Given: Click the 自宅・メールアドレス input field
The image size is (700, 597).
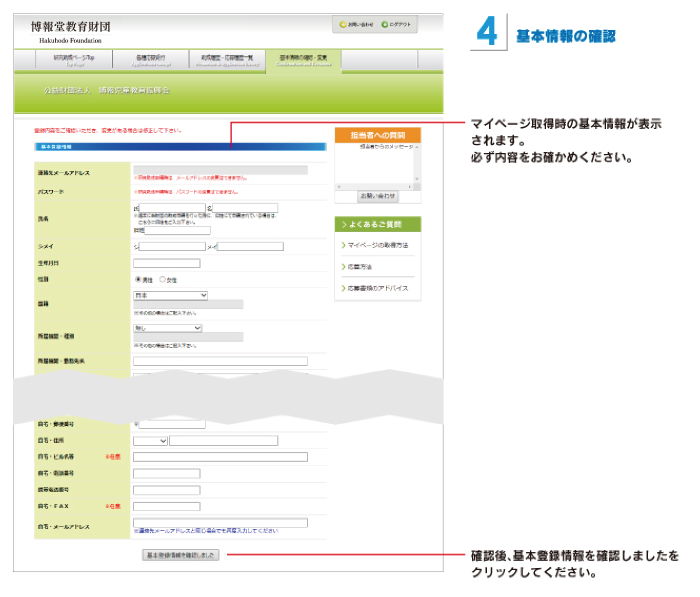Looking at the screenshot, I should point(221,522).
